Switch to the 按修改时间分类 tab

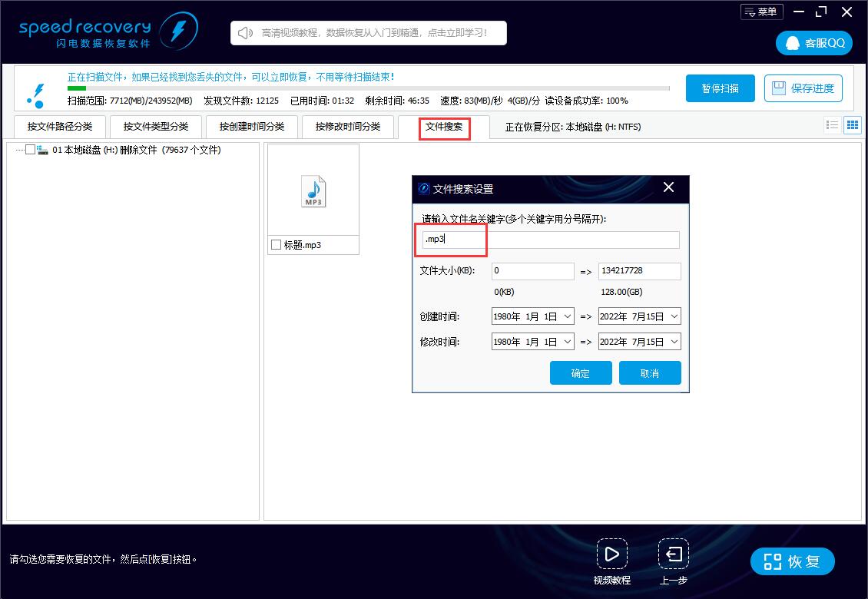coord(348,127)
